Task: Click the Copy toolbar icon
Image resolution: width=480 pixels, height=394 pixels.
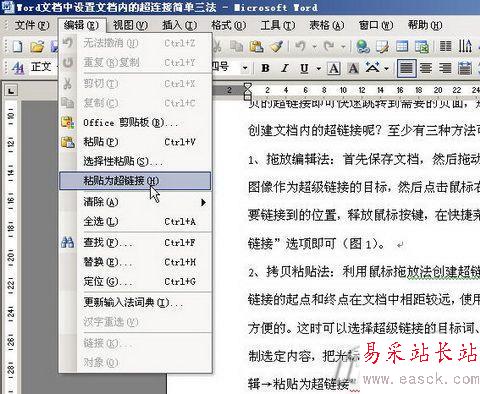Action: tap(236, 47)
